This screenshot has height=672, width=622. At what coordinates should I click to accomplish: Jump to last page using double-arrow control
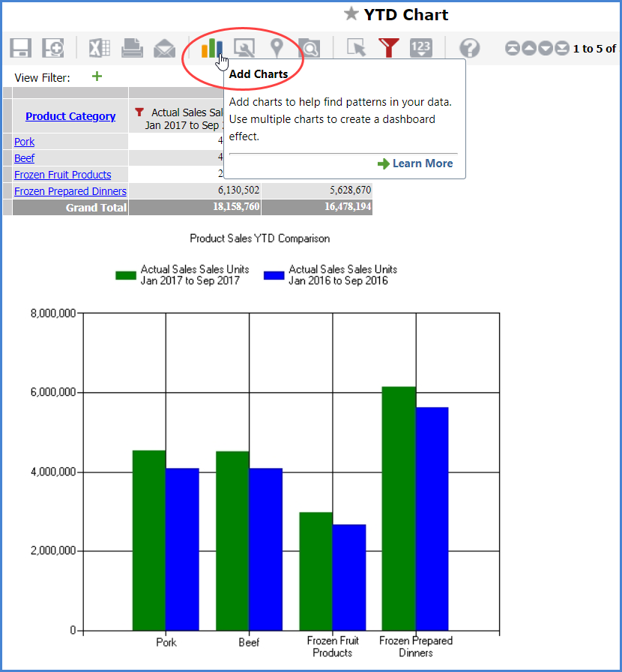(561, 47)
